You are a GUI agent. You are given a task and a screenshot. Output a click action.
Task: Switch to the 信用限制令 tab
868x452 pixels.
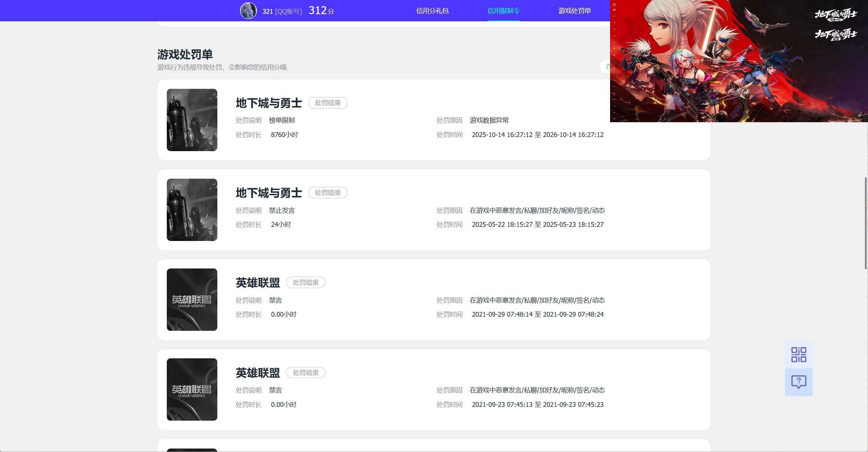click(x=503, y=11)
